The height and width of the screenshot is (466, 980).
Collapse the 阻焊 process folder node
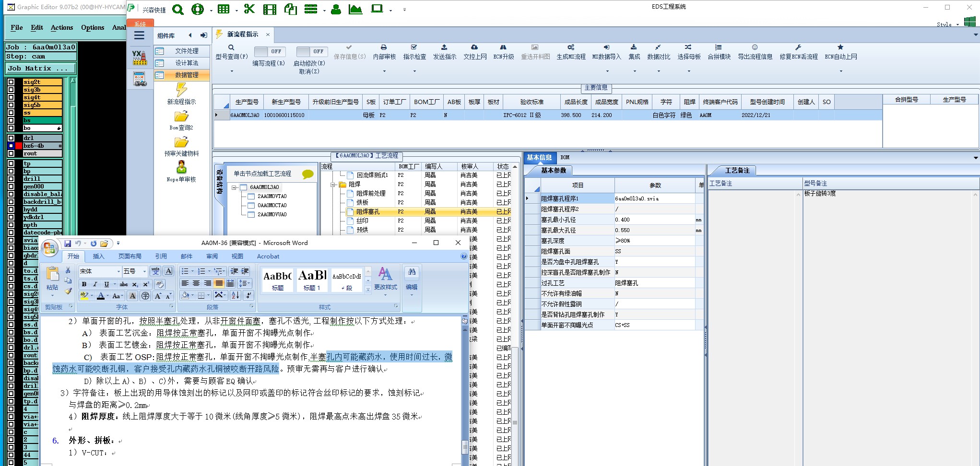(x=333, y=185)
